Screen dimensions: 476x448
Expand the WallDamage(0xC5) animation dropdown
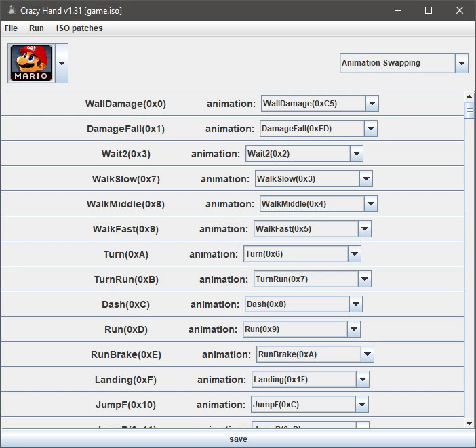click(372, 104)
